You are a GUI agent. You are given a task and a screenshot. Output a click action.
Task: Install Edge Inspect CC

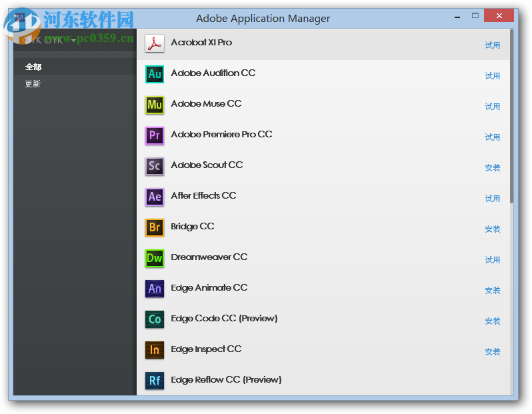pos(492,352)
